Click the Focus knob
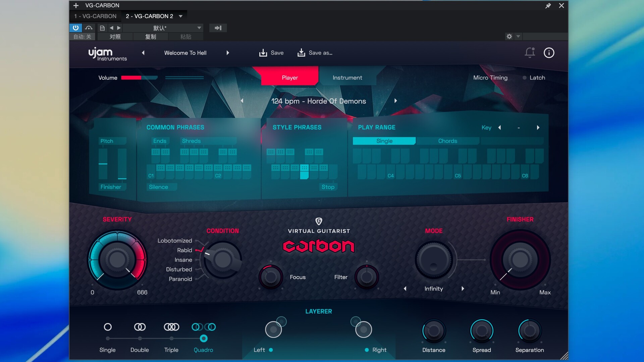The image size is (644, 362). (x=270, y=277)
